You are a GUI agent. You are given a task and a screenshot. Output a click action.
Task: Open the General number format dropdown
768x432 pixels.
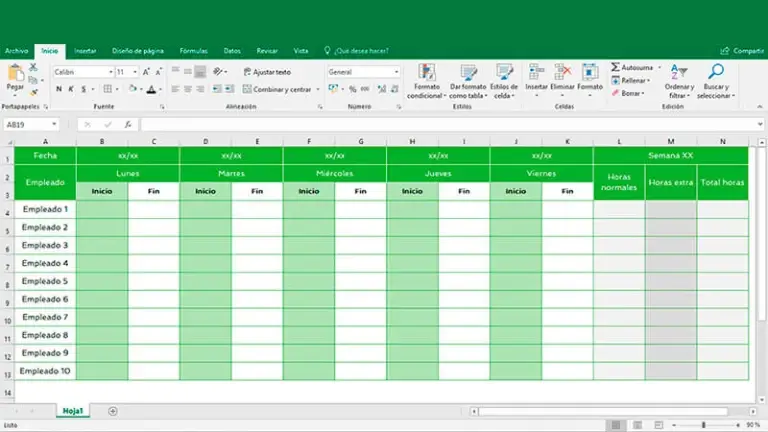(396, 72)
